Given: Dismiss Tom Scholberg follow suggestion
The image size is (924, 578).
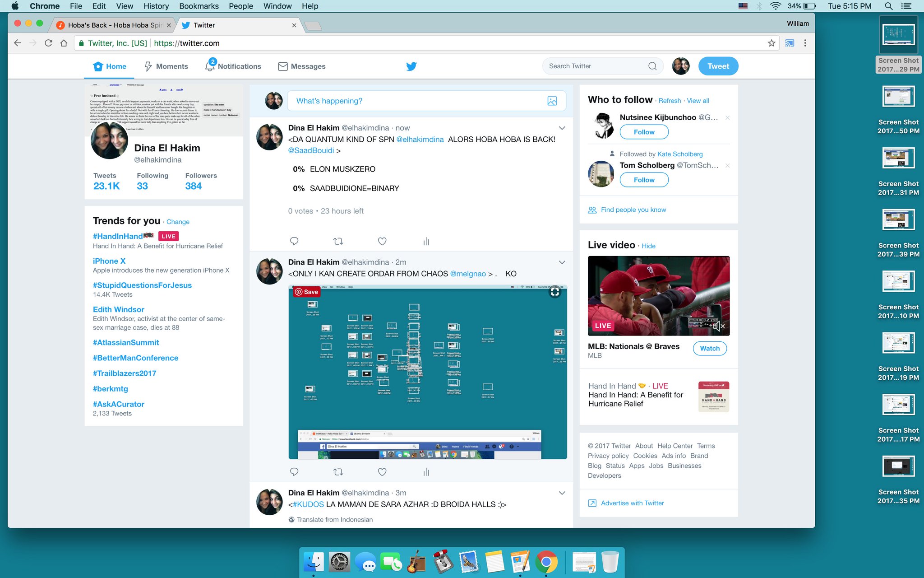Looking at the screenshot, I should (727, 165).
